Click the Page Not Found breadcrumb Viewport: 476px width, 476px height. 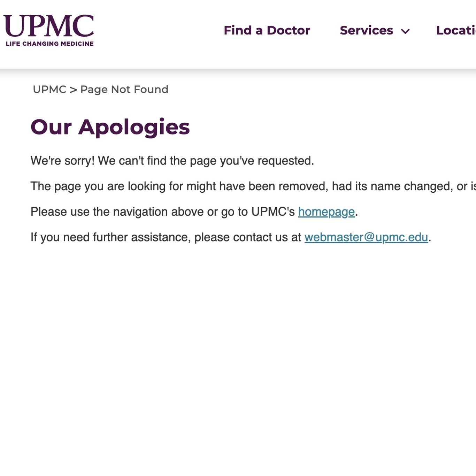pos(124,90)
